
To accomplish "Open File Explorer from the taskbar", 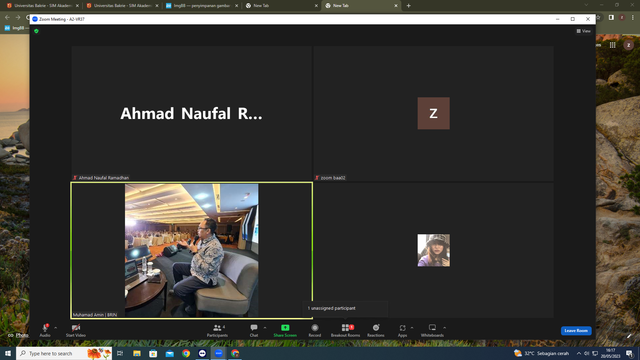I will click(x=137, y=353).
